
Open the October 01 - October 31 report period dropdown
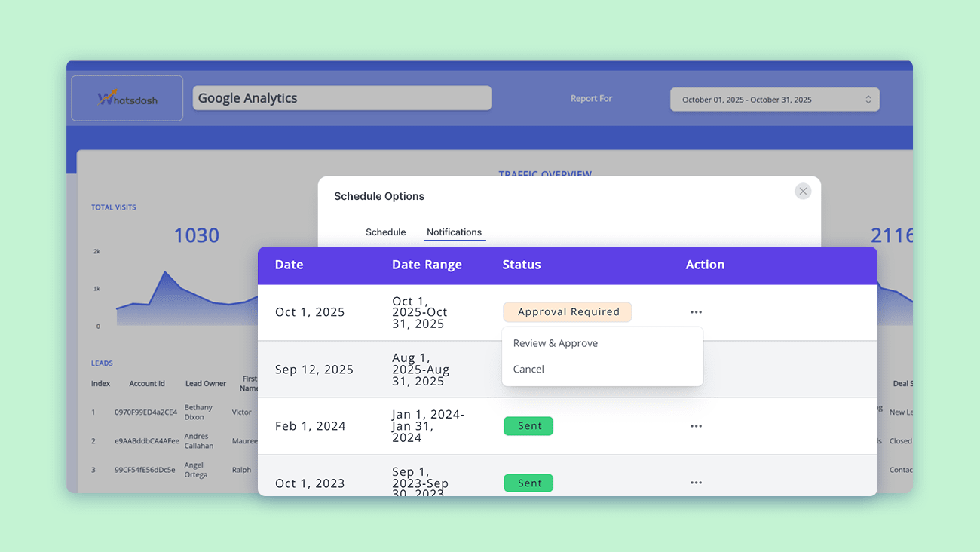point(774,99)
